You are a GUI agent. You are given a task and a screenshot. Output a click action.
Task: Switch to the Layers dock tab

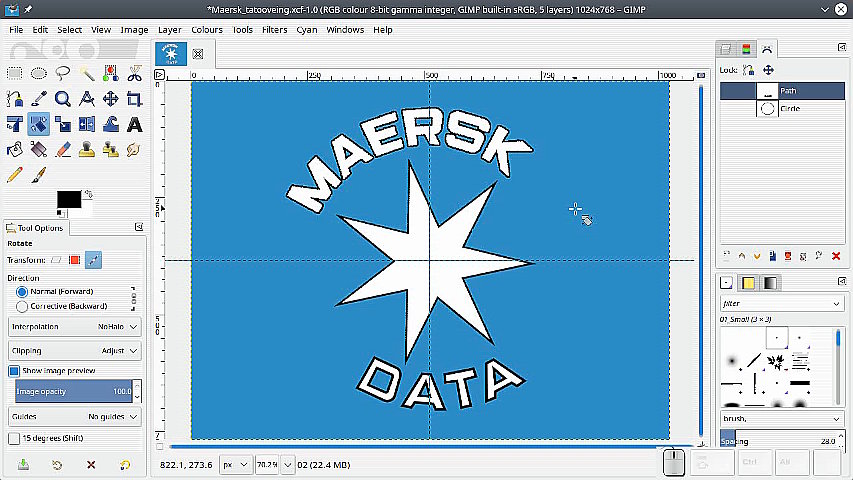click(726, 49)
